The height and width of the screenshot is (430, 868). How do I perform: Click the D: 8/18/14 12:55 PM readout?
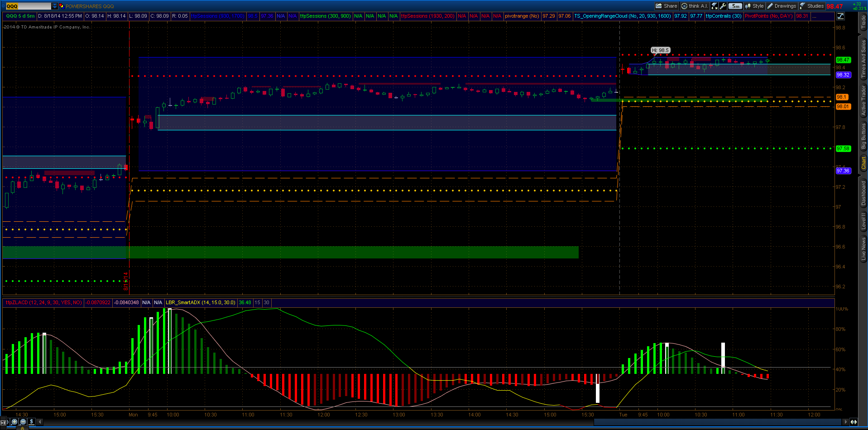(x=60, y=16)
